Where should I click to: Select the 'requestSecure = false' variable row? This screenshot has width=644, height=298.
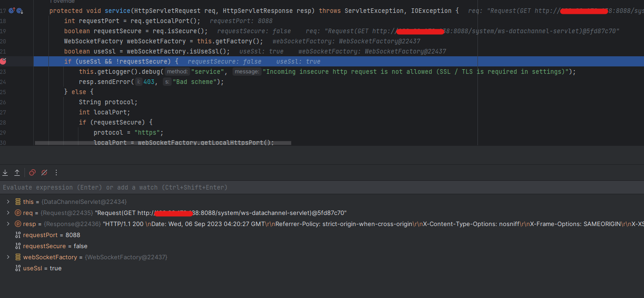click(322, 246)
